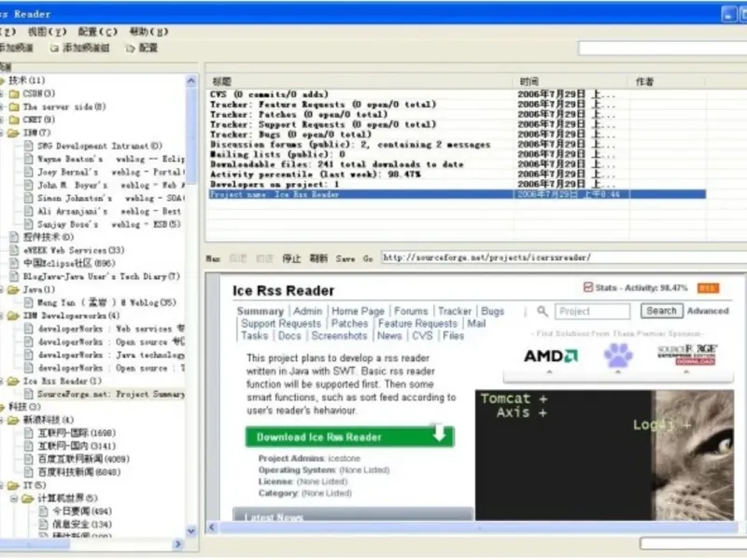Click the Search button on the web page
The height and width of the screenshot is (560, 747).
(662, 311)
